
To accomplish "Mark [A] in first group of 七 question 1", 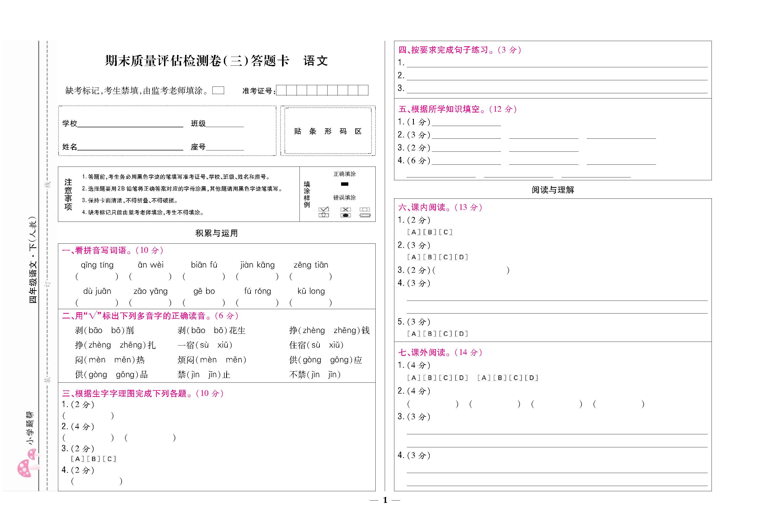I will pos(414,378).
